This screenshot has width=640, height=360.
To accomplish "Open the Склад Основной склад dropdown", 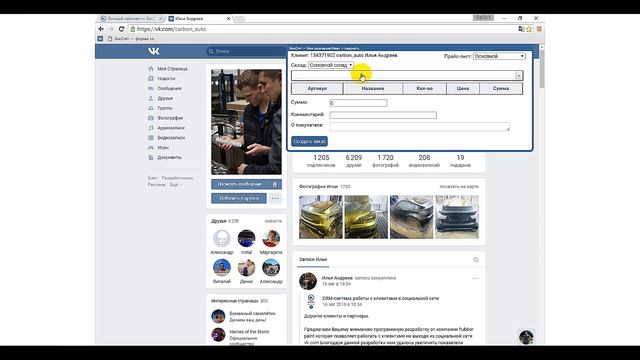I will 331,65.
